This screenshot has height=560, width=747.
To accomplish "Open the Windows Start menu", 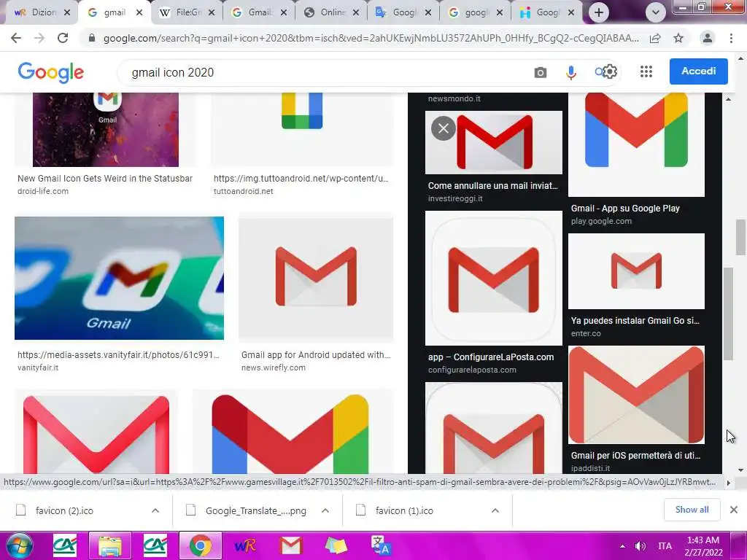I will 18,545.
